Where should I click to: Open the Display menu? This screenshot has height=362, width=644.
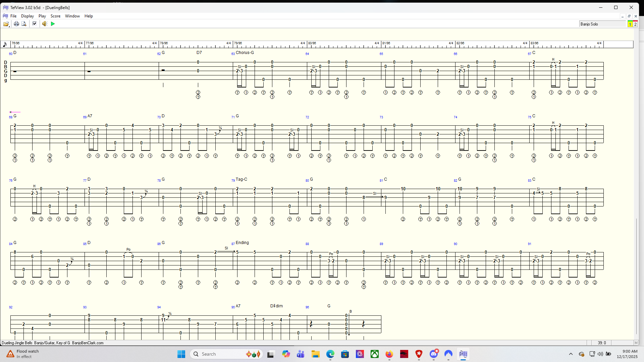point(27,16)
